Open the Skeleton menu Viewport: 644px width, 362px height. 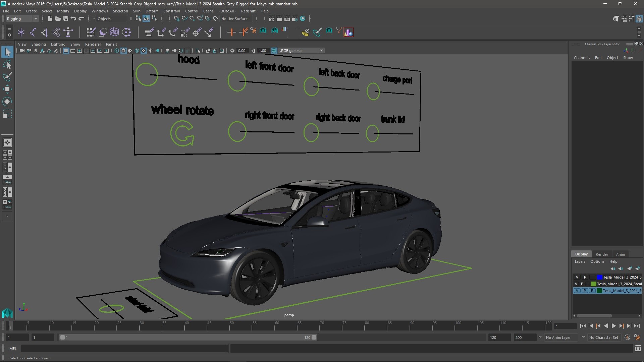pos(120,11)
